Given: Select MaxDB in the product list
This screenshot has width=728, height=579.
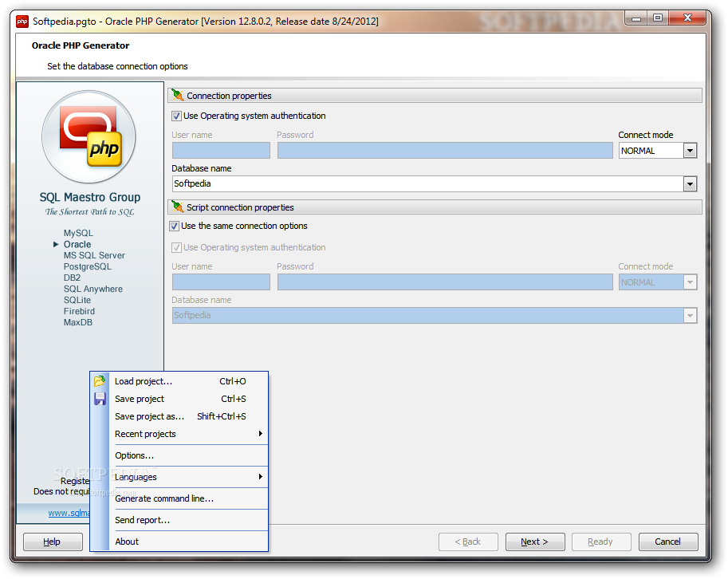Looking at the screenshot, I should [78, 322].
